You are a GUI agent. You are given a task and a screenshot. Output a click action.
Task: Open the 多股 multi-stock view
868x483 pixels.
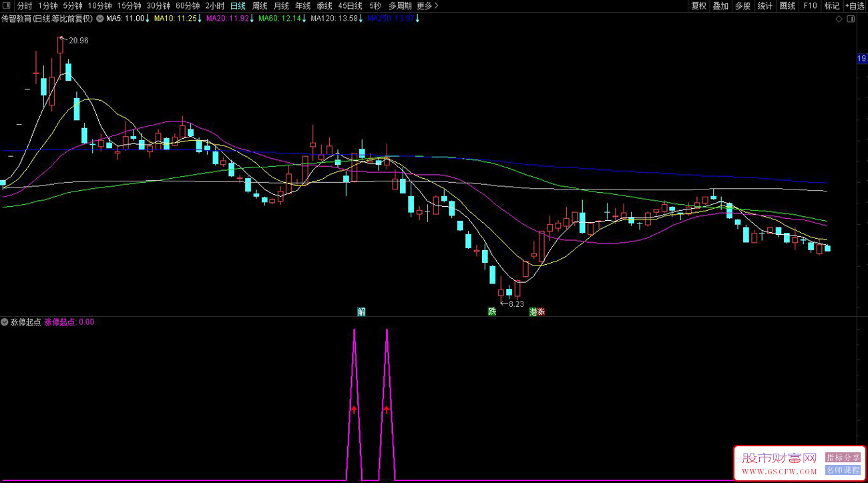pos(742,6)
